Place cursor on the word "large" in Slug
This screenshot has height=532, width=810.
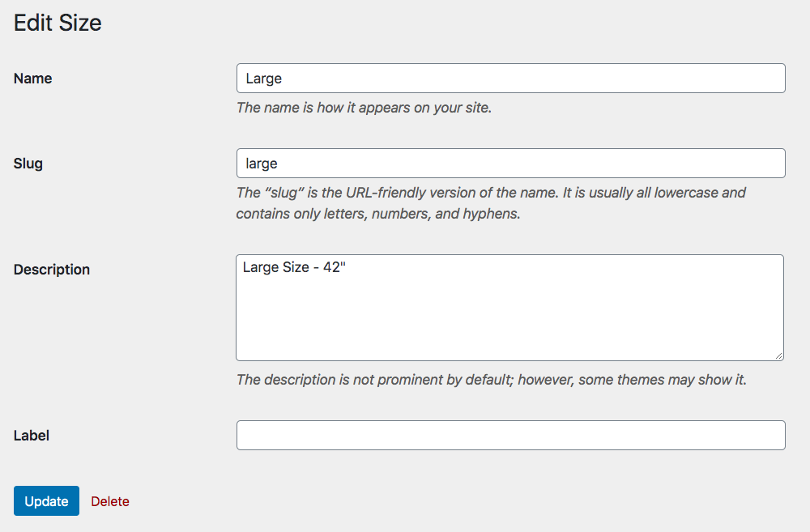[x=262, y=164]
